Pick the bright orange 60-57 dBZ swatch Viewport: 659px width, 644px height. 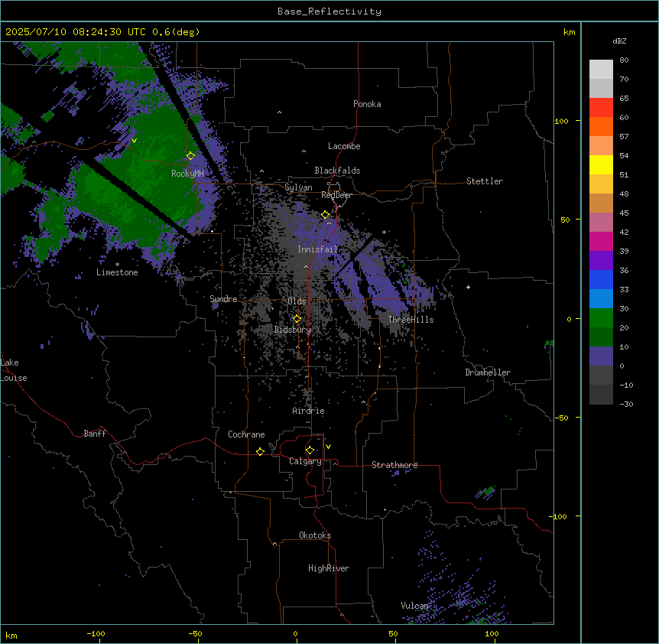[x=601, y=126]
